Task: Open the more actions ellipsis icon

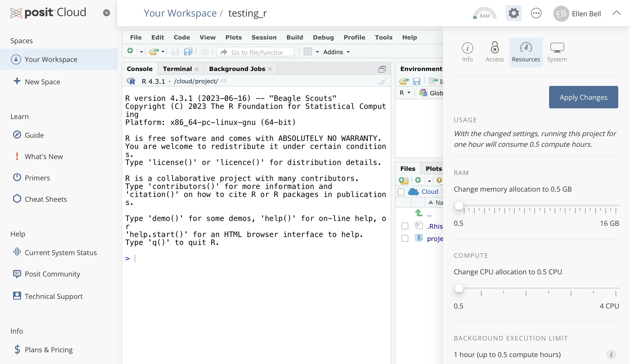Action: point(536,13)
